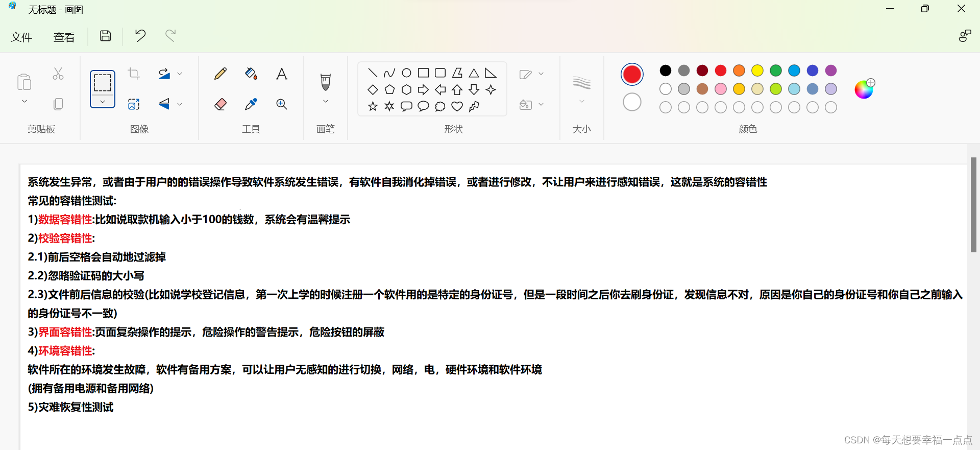Open the edit colors wheel
This screenshot has height=450, width=980.
point(864,89)
